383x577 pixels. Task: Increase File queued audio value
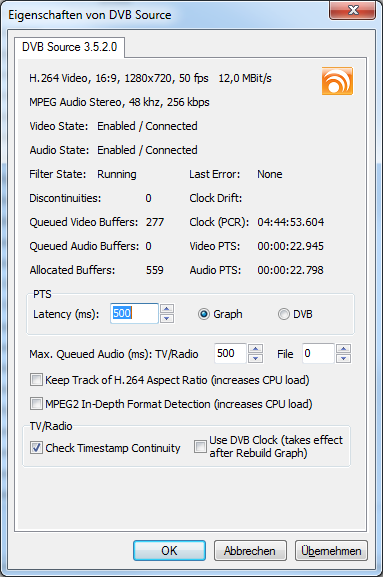click(x=344, y=348)
